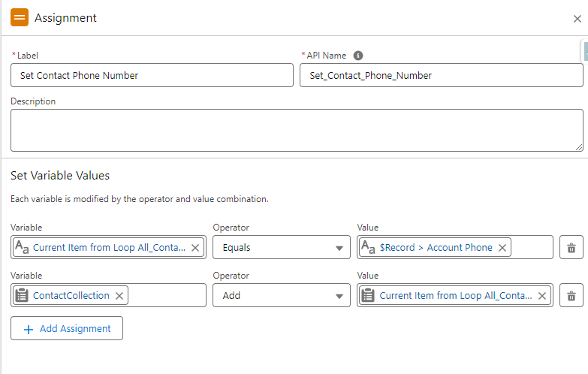Click the $Record > Account Phone pill
The height and width of the screenshot is (374, 588).
pos(436,248)
